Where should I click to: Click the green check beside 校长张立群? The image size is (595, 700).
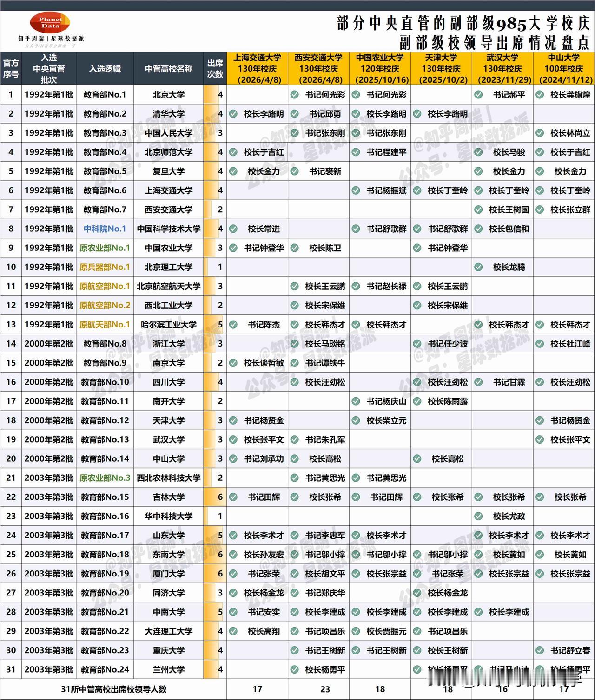tap(540, 209)
